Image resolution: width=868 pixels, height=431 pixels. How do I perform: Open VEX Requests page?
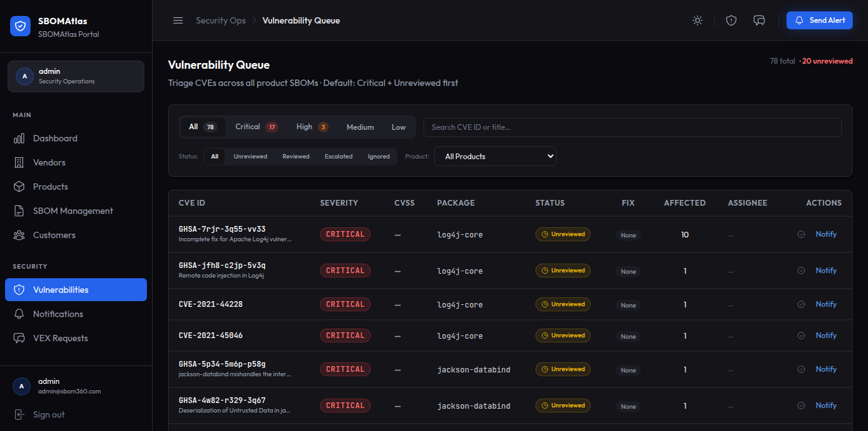[76, 338]
